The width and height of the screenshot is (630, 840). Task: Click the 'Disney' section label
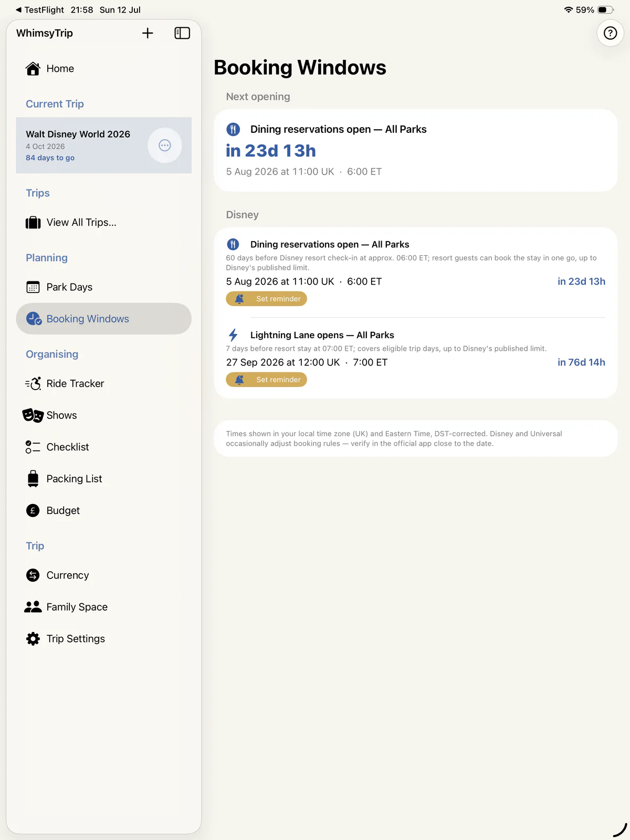[243, 215]
